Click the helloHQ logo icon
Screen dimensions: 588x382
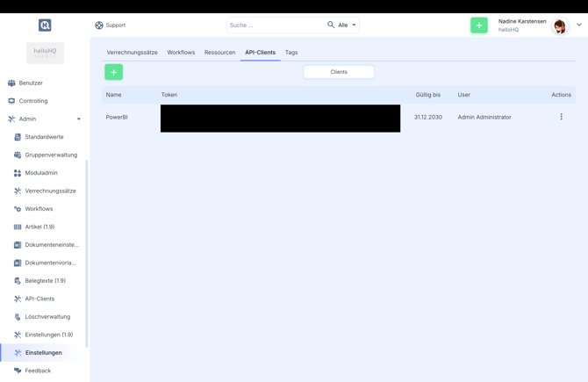point(45,25)
